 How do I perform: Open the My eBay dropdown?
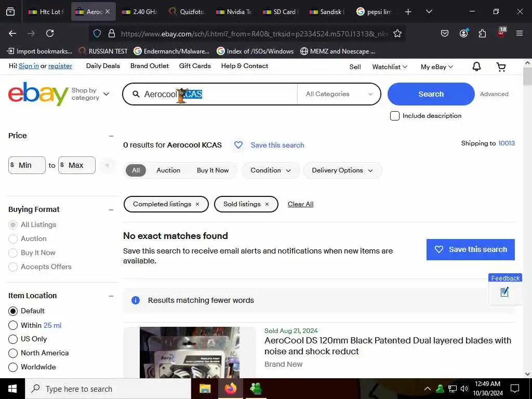coord(436,67)
